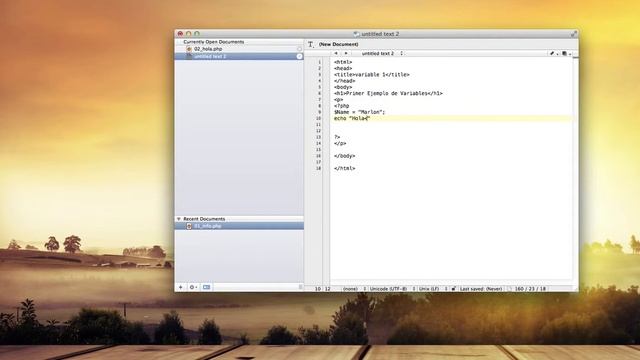Open the includes popup at far right of navigation bar
This screenshot has height=360, width=640.
[x=566, y=53]
